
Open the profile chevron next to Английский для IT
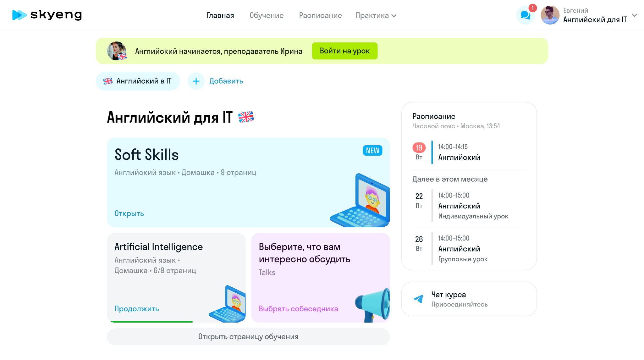(x=635, y=15)
